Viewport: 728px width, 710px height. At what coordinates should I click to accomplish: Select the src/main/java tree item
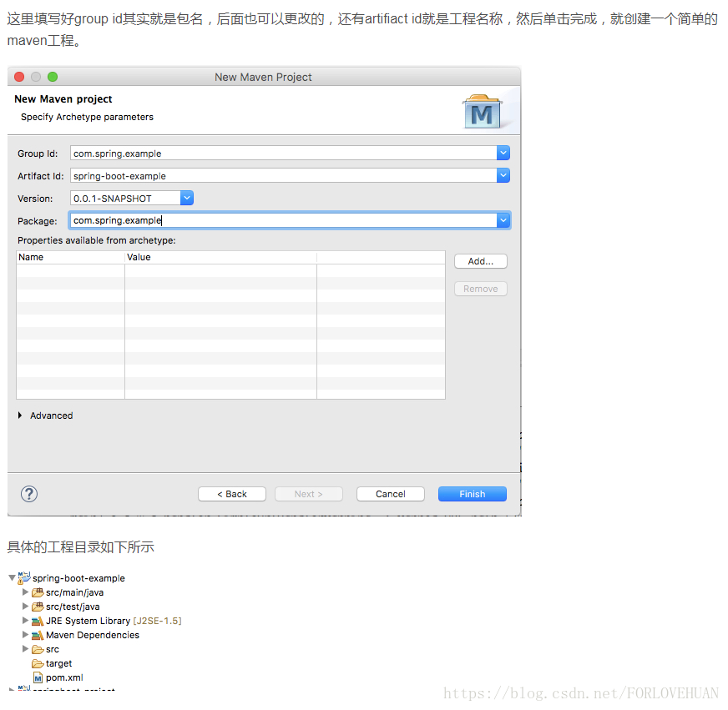click(x=74, y=592)
